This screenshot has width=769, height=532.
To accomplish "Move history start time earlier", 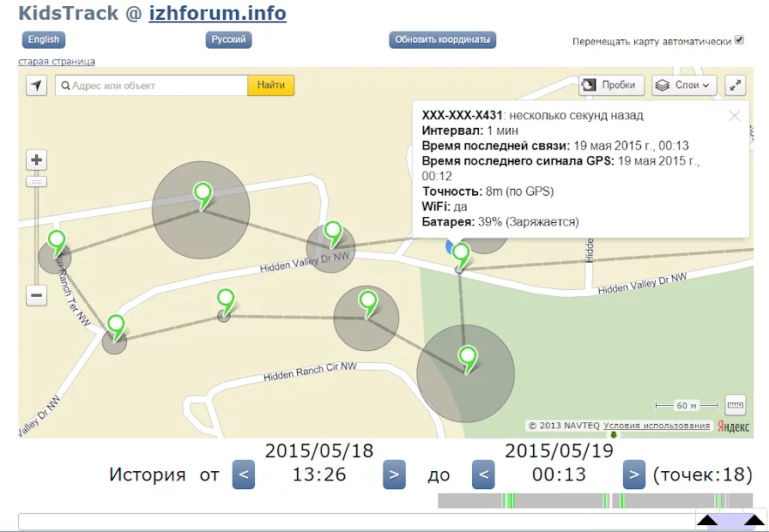I will tap(244, 475).
